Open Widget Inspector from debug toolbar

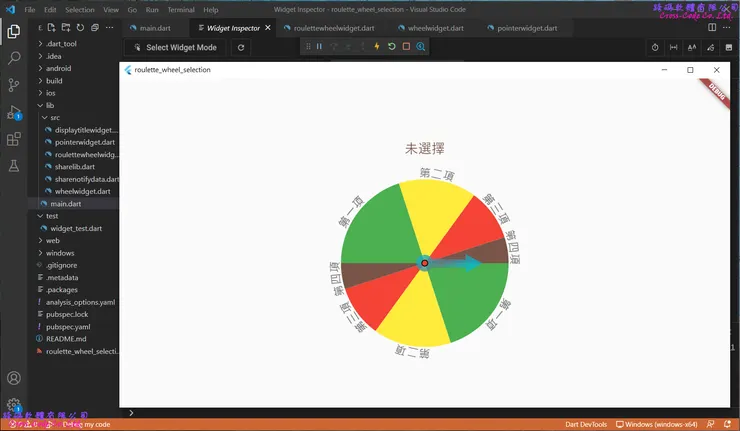420,46
